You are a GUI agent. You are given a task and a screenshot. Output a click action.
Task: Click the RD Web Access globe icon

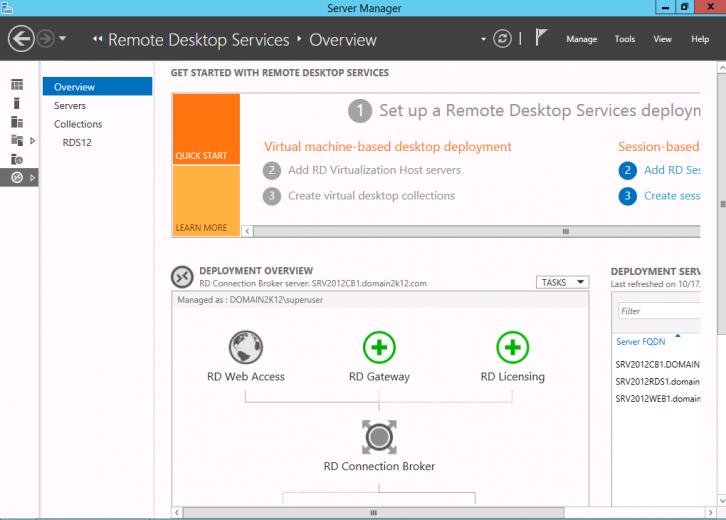point(246,347)
